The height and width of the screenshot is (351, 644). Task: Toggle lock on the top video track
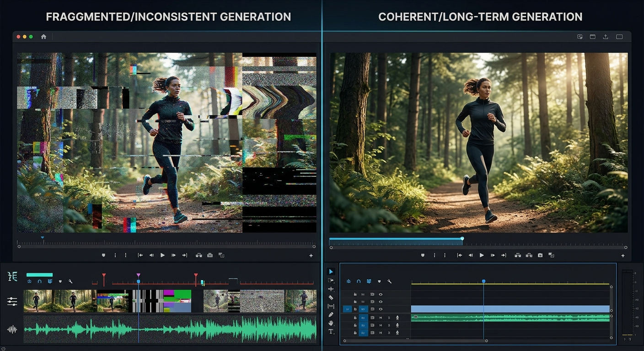355,294
